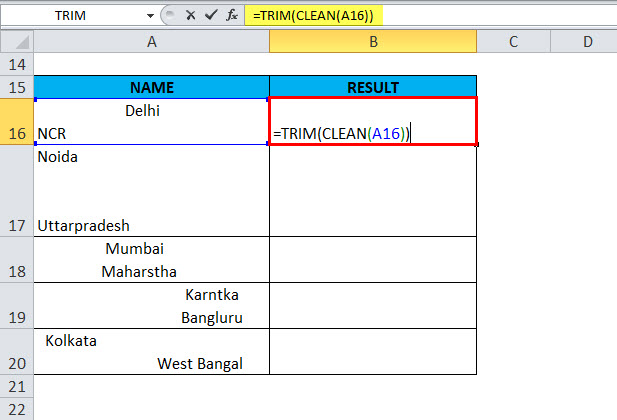Select row 17 header
Image resolution: width=617 pixels, height=420 pixels.
17,191
